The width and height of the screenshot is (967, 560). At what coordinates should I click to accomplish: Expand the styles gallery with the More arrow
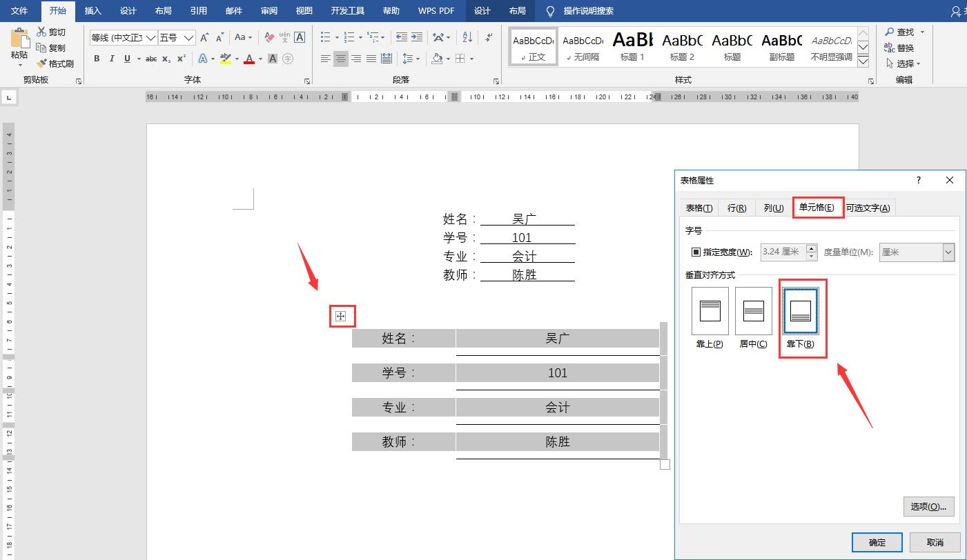[863, 61]
